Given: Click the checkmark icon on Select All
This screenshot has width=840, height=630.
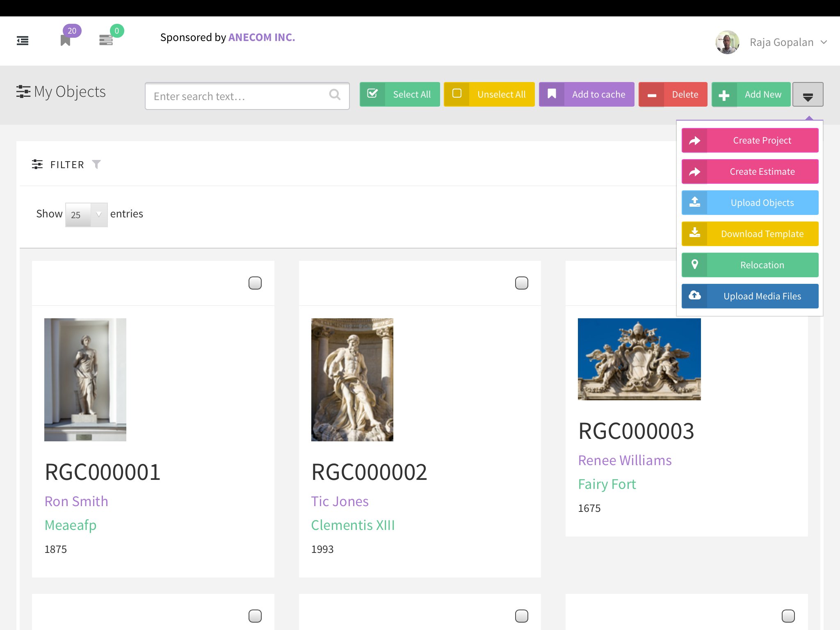Looking at the screenshot, I should 372,94.
